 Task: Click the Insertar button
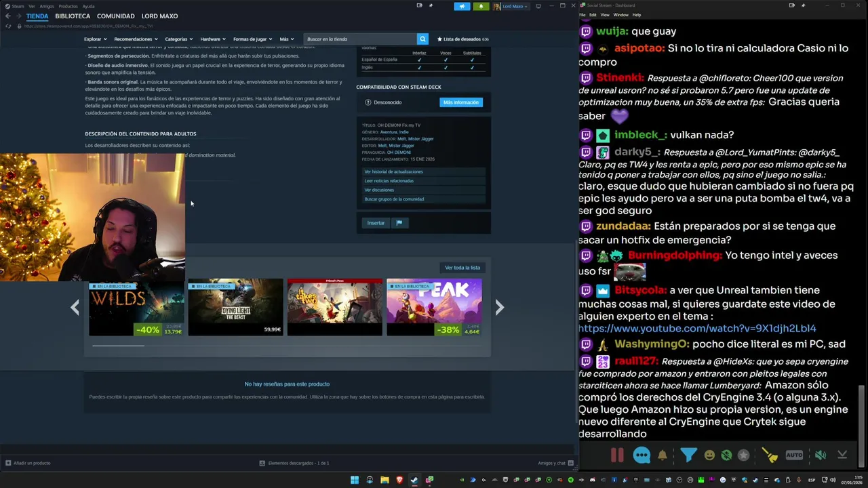tap(376, 223)
